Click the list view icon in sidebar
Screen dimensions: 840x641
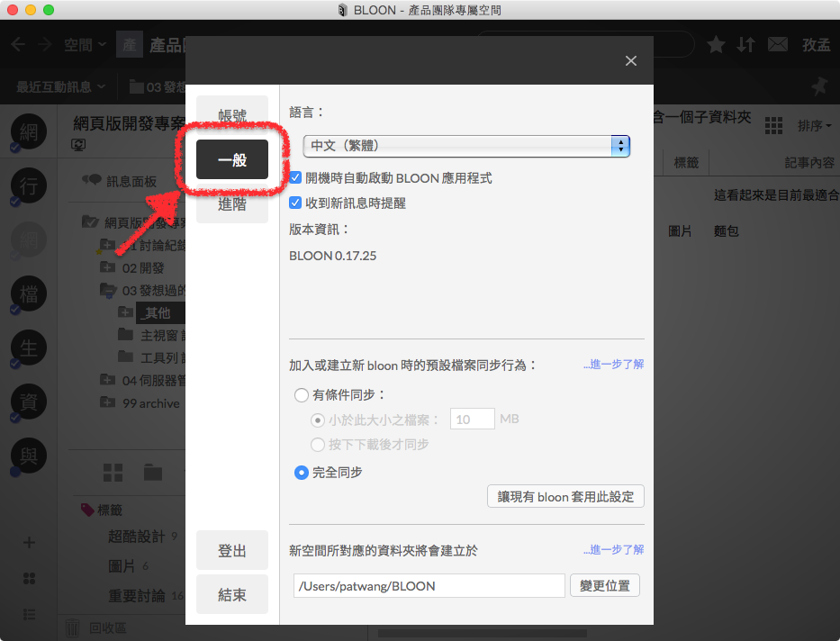click(x=29, y=614)
